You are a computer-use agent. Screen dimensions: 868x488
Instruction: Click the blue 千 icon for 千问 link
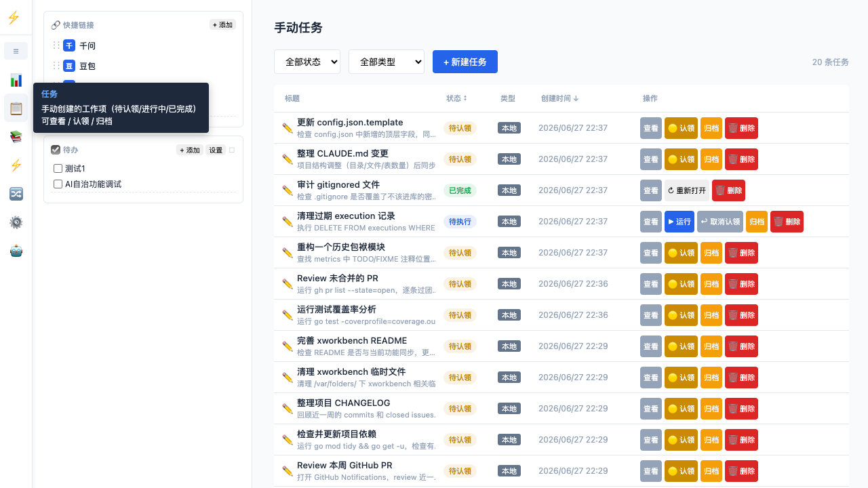pyautogui.click(x=69, y=45)
